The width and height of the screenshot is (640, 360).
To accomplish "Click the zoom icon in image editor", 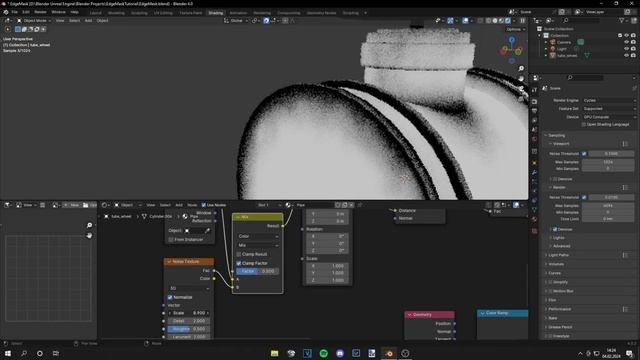I will coord(89,225).
